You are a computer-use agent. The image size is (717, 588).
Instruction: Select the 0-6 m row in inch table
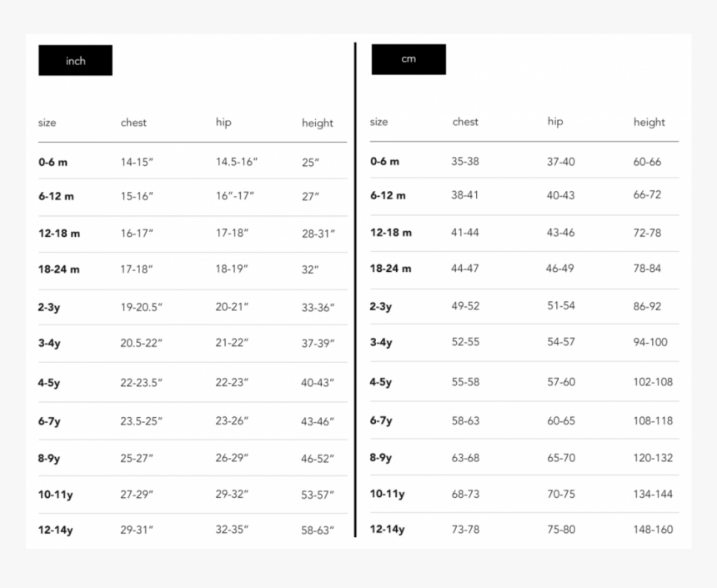coord(193,161)
